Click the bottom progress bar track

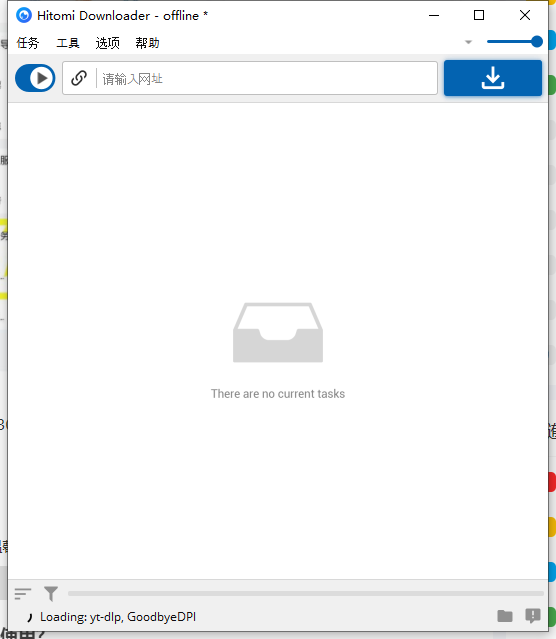(306, 594)
